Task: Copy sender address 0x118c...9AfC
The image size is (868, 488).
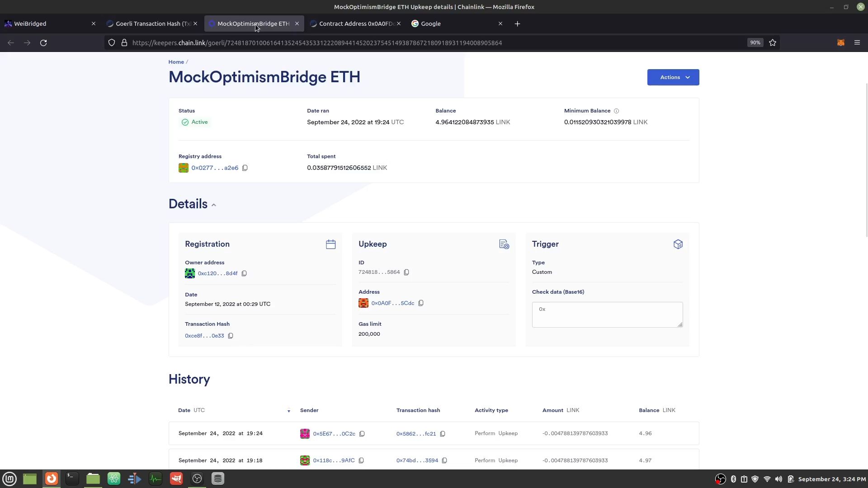Action: click(x=361, y=460)
